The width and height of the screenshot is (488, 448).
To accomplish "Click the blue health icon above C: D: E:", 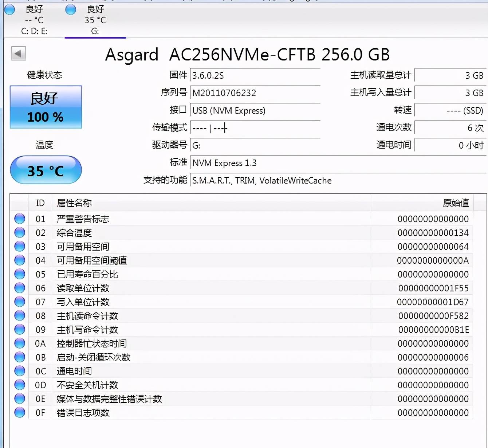I will coord(9,10).
